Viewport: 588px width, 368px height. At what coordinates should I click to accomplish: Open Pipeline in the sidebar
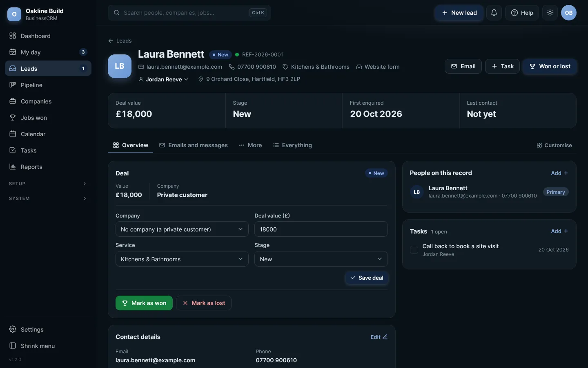point(48,85)
